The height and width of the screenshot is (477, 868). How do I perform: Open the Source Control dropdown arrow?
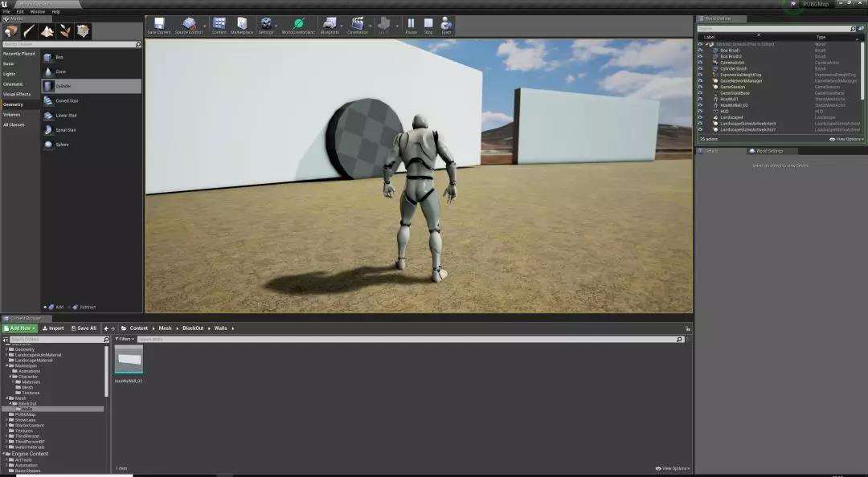205,26
